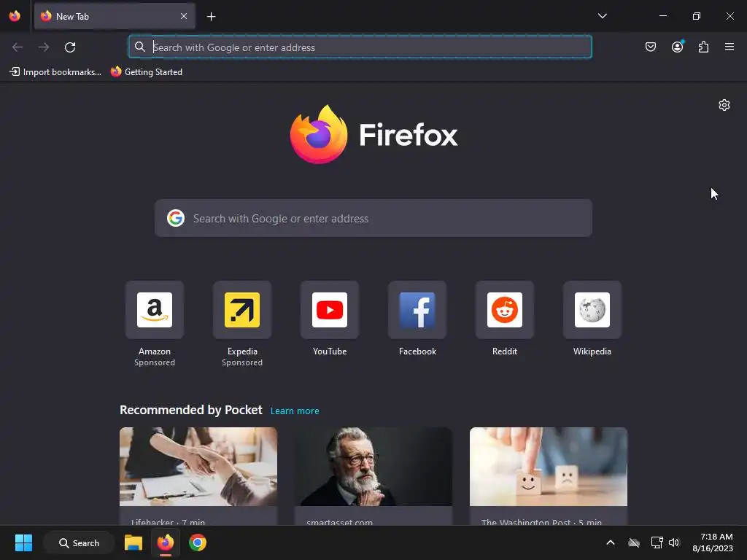Image resolution: width=747 pixels, height=560 pixels.
Task: Open the Facebook shortcut tile
Action: [x=417, y=310]
